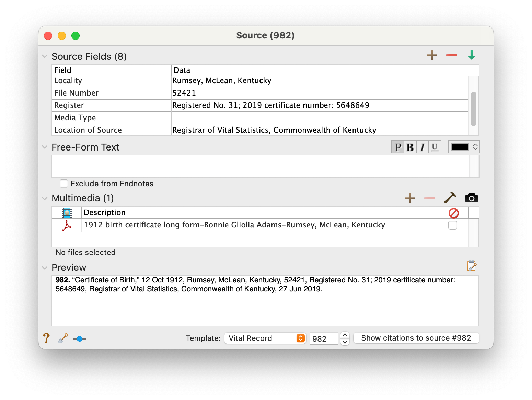
Task: Click the Media Type field name cell
Action: (x=112, y=118)
